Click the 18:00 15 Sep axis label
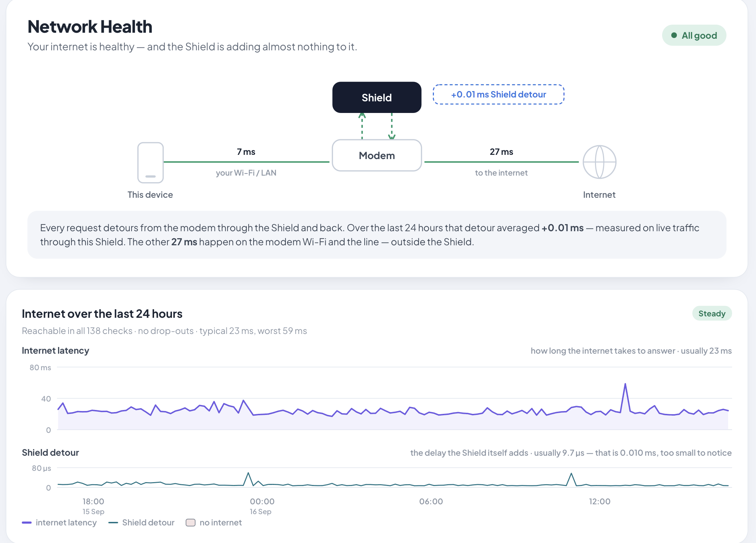 pyautogui.click(x=94, y=506)
